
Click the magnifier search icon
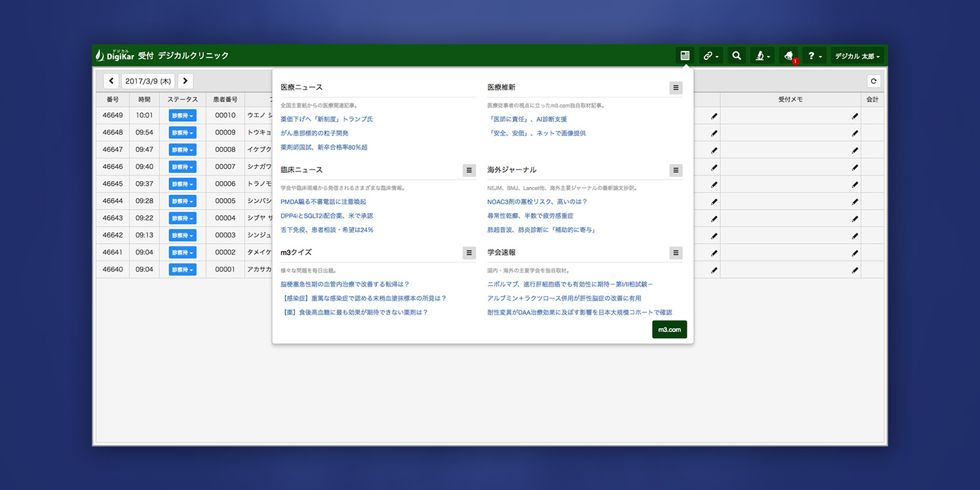(736, 56)
